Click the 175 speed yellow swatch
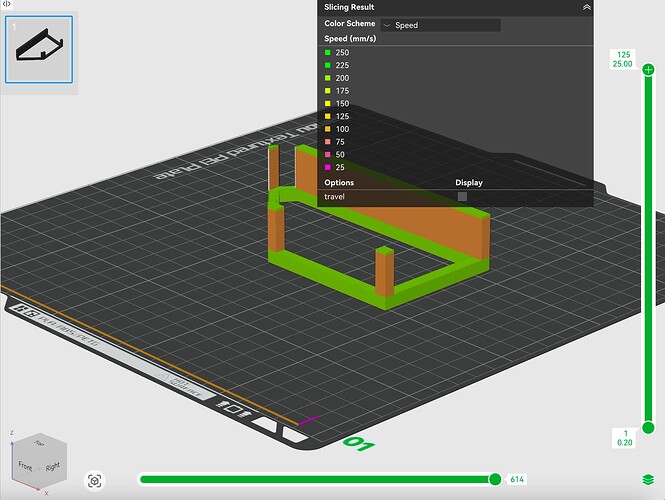The width and height of the screenshot is (665, 500). pos(327,91)
